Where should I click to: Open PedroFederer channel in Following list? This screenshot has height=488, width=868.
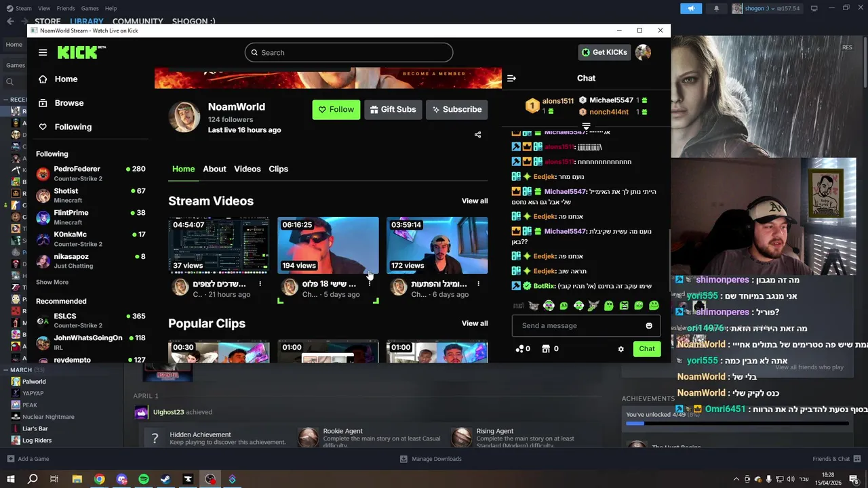[91, 174]
